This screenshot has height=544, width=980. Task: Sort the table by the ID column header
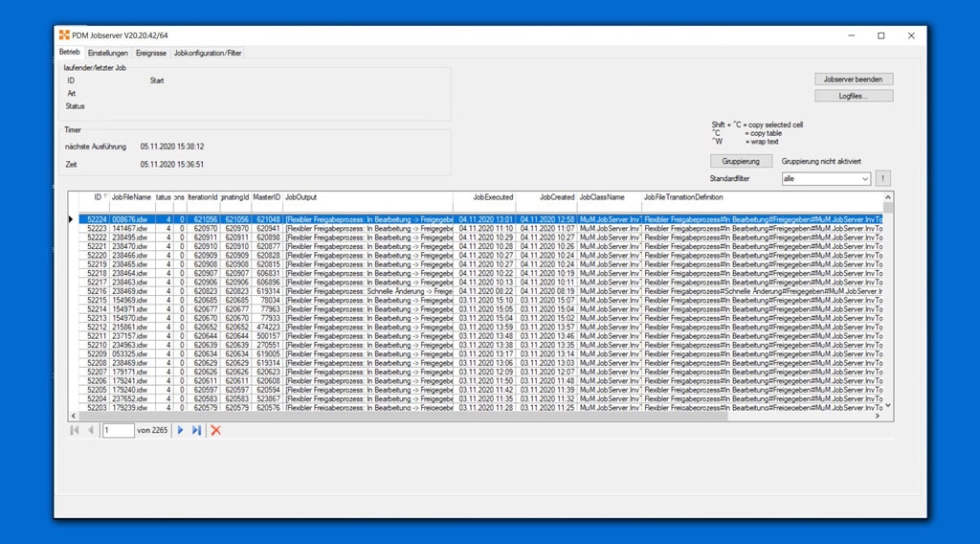click(x=97, y=197)
